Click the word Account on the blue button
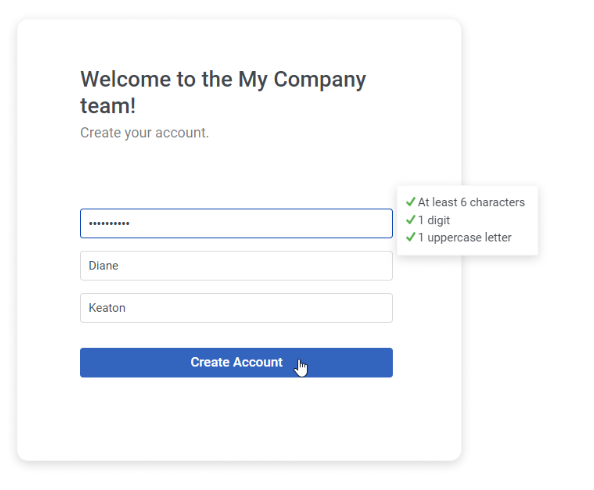The image size is (594, 490). pyautogui.click(x=258, y=362)
